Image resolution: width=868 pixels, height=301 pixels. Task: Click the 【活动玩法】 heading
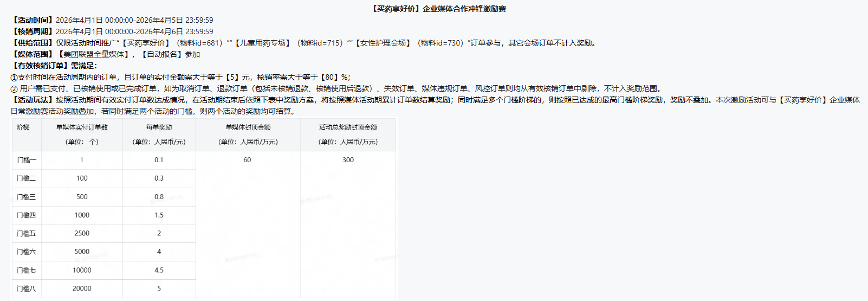pyautogui.click(x=33, y=100)
